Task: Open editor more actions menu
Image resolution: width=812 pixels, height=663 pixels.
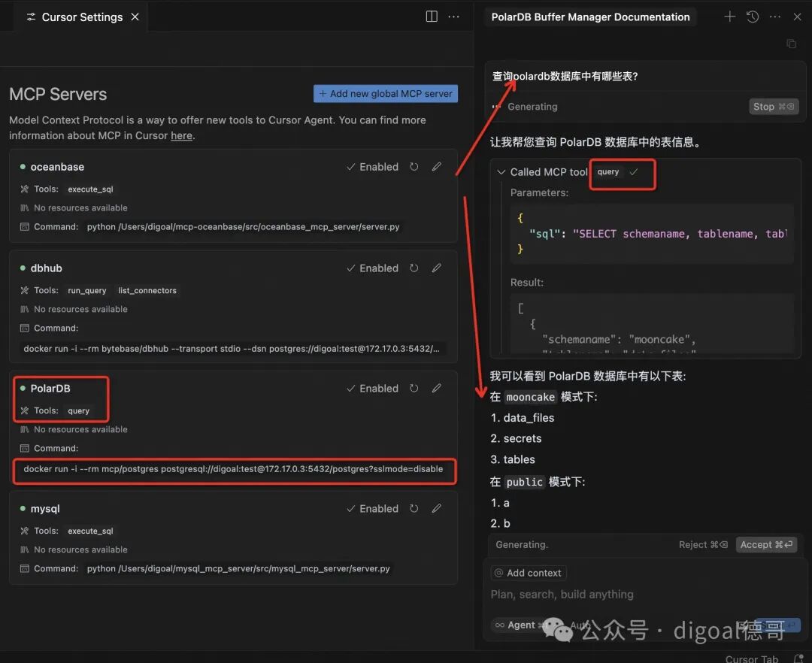Action: pos(453,17)
